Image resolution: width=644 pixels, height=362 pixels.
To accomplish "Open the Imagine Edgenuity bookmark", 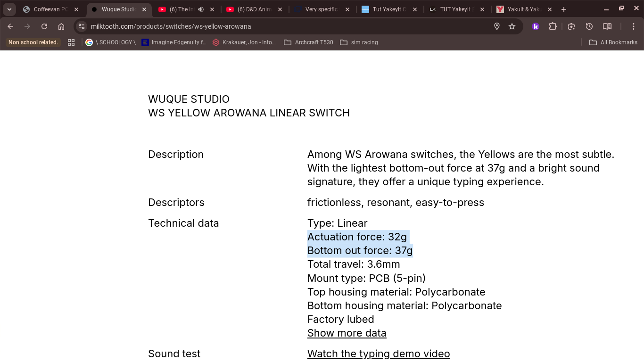I will pos(174,42).
